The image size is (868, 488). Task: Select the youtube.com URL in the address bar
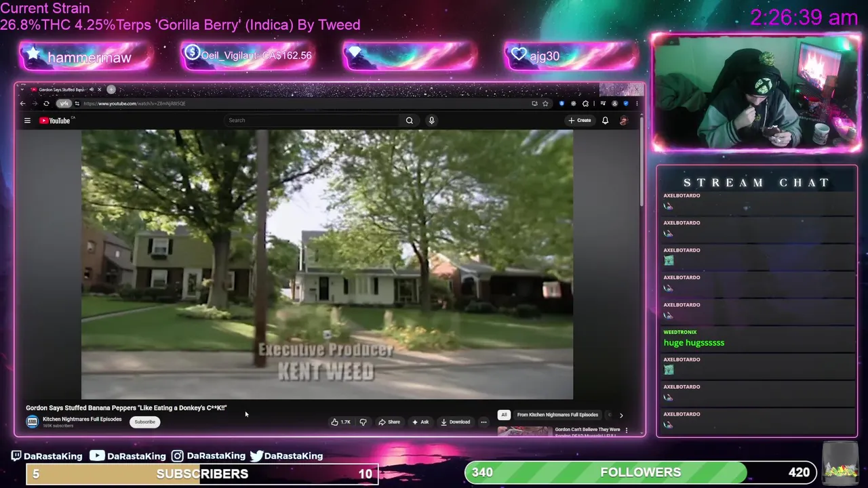(134, 104)
